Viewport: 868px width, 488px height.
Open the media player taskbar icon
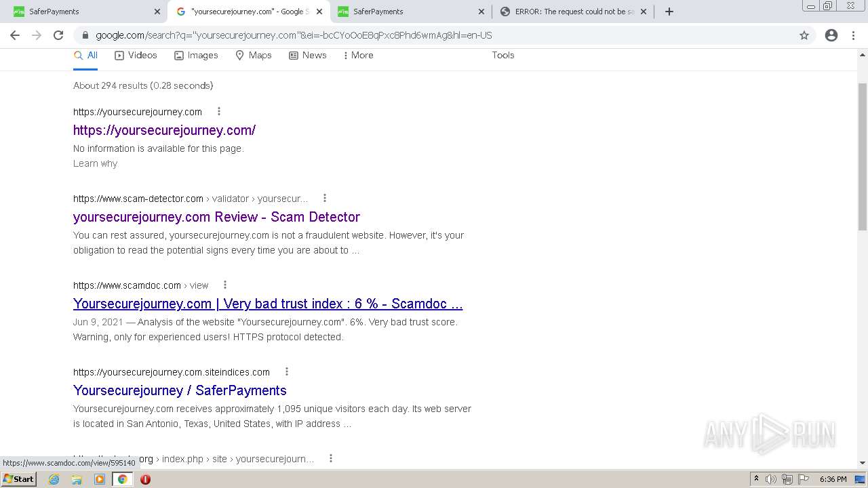tap(100, 479)
